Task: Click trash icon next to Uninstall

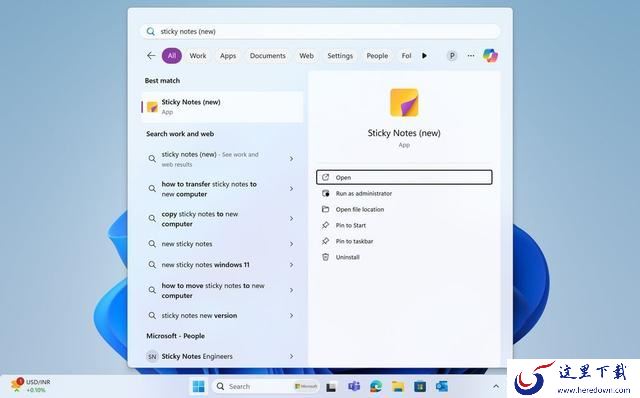Action: pos(325,257)
